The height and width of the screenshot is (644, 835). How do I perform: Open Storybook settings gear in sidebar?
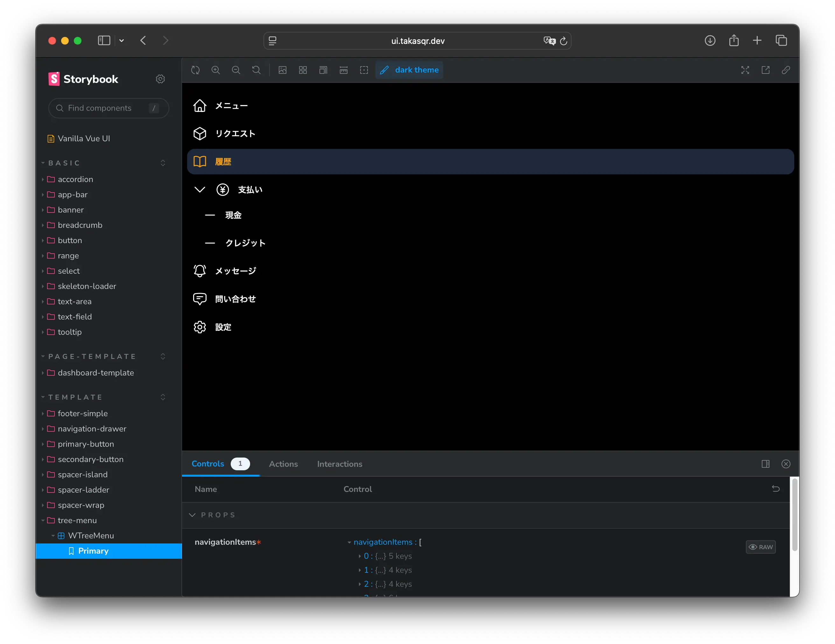click(x=160, y=79)
